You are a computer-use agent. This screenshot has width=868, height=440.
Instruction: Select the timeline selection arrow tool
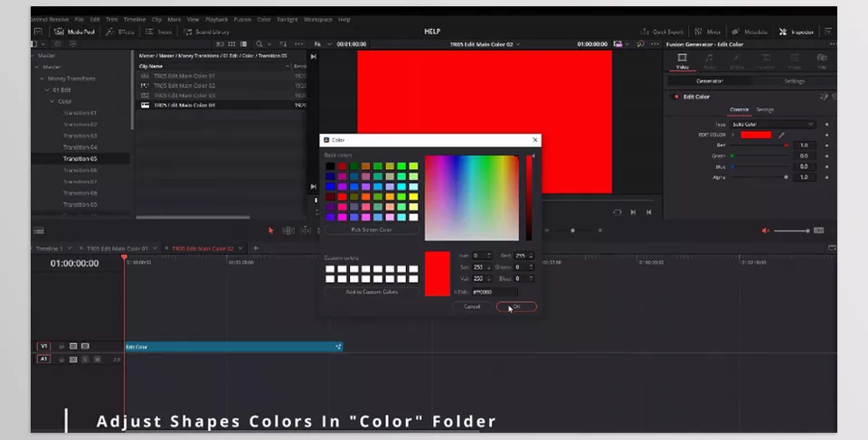coord(270,230)
